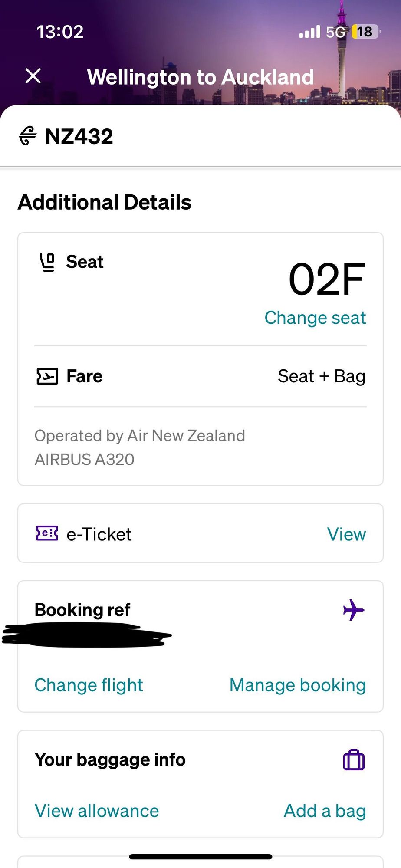Tap the NZ432 flight number header
This screenshot has width=401, height=868.
(79, 136)
